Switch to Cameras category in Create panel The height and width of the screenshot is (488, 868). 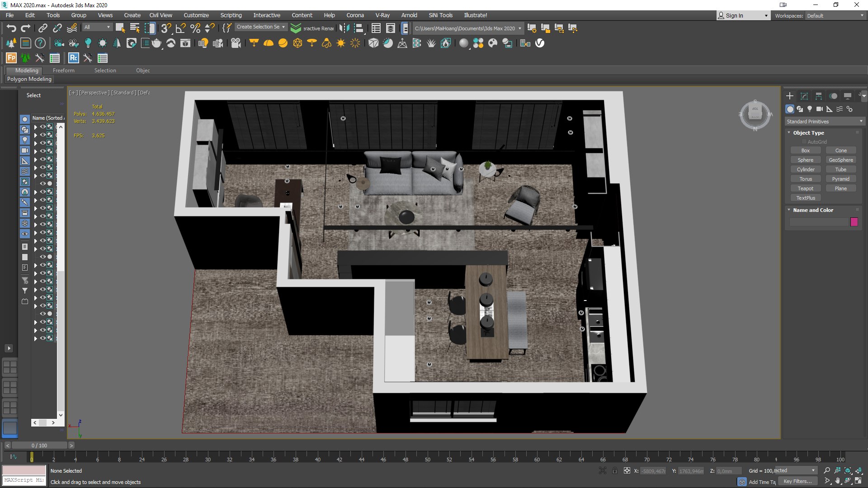(x=820, y=109)
